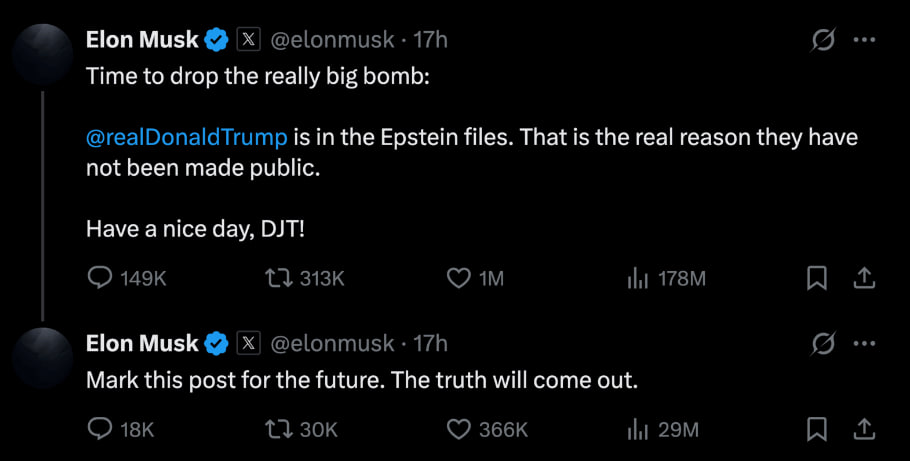Bookmark the Epstein files post

[x=817, y=279]
